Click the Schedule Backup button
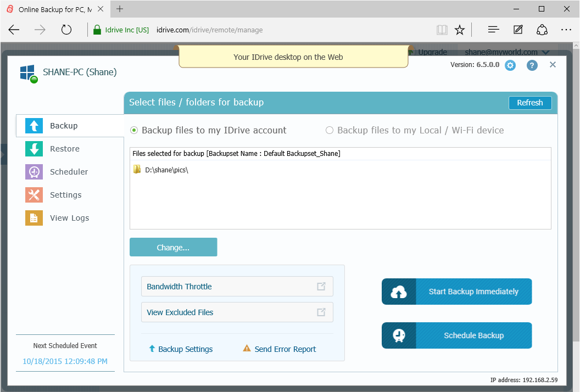The height and width of the screenshot is (392, 580). pos(457,335)
